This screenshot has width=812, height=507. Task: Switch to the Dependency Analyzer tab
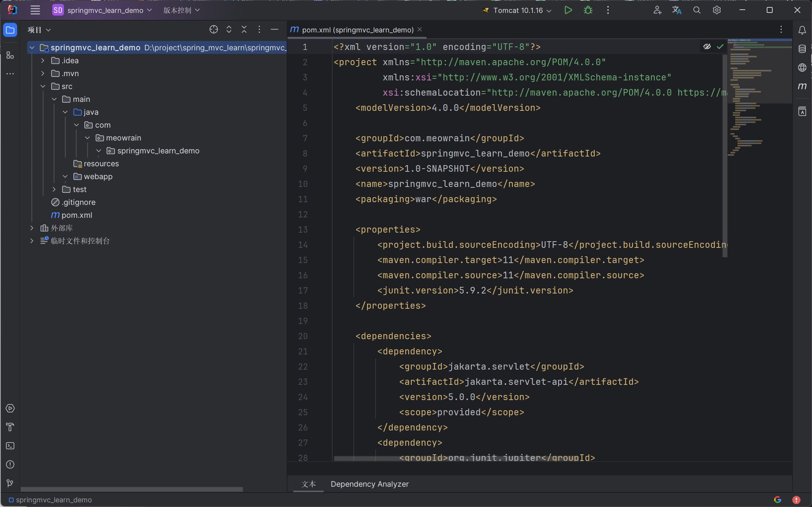tap(369, 484)
